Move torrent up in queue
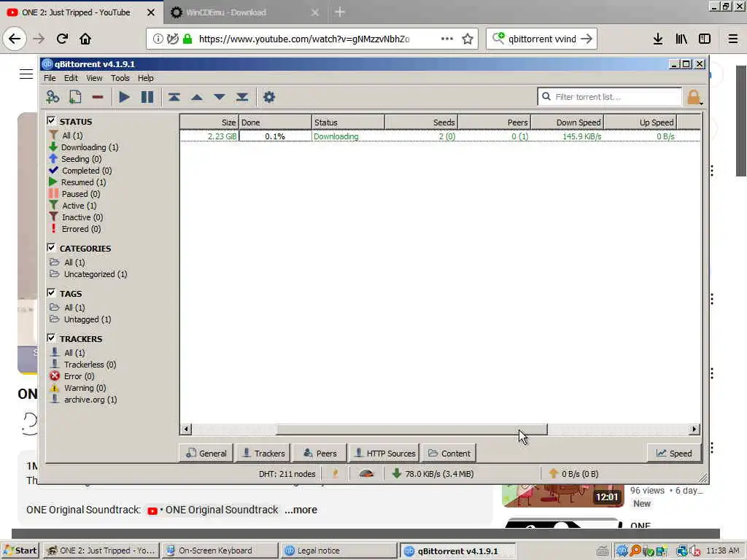Image resolution: width=747 pixels, height=560 pixels. pyautogui.click(x=197, y=97)
